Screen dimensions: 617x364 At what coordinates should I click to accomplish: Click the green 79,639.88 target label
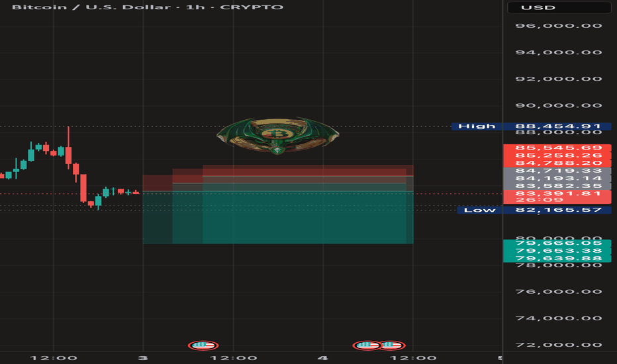(557, 258)
